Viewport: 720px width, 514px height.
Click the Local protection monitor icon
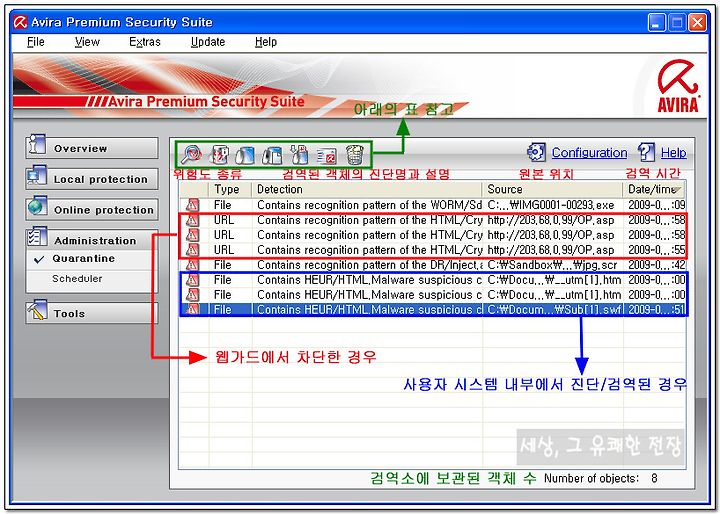[x=37, y=176]
